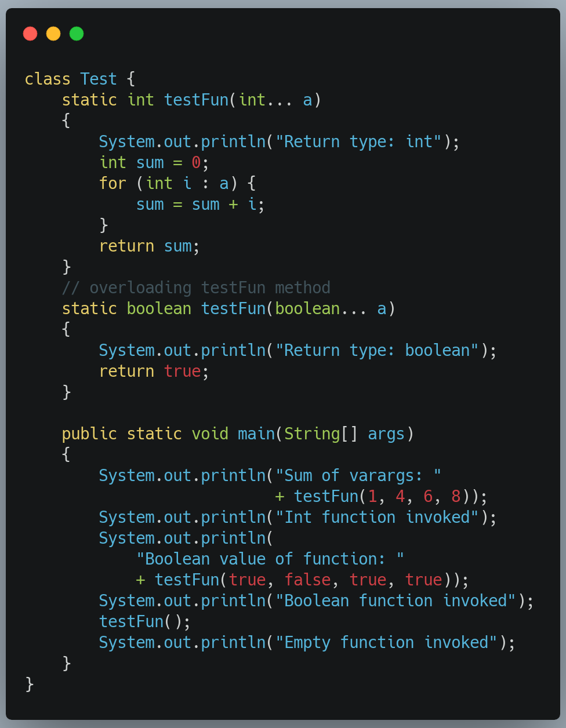Viewport: 566px width, 728px height.
Task: Click the "for" loop keyword
Action: pos(113,183)
